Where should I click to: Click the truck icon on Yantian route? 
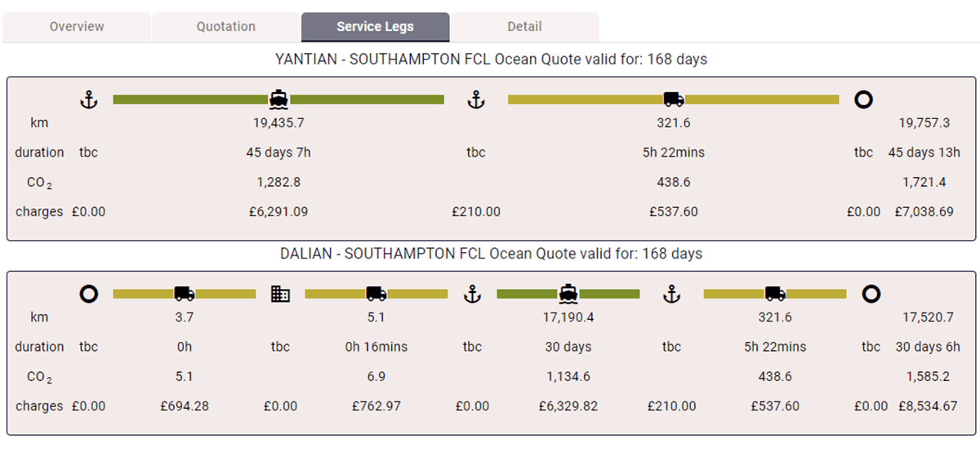674,100
